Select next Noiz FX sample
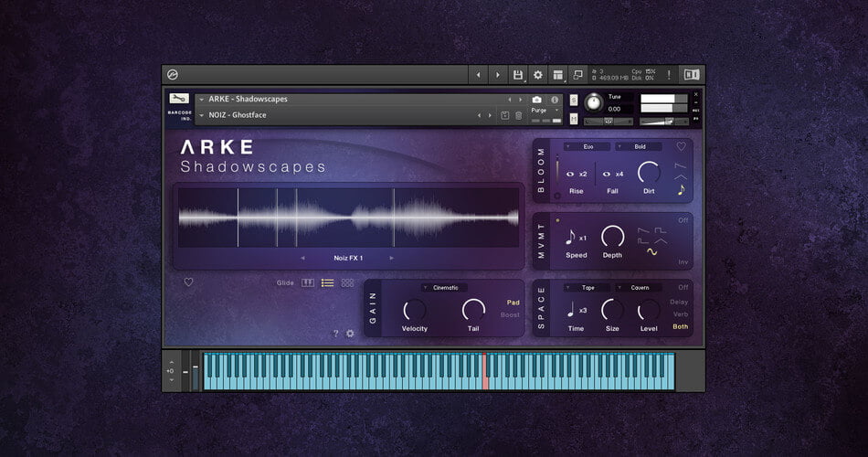The image size is (868, 457). pos(391,258)
